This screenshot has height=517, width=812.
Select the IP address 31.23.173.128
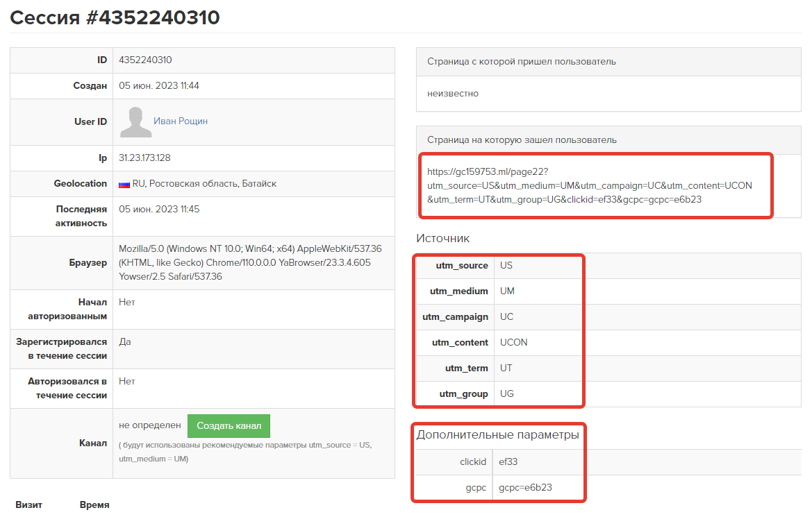coord(144,158)
